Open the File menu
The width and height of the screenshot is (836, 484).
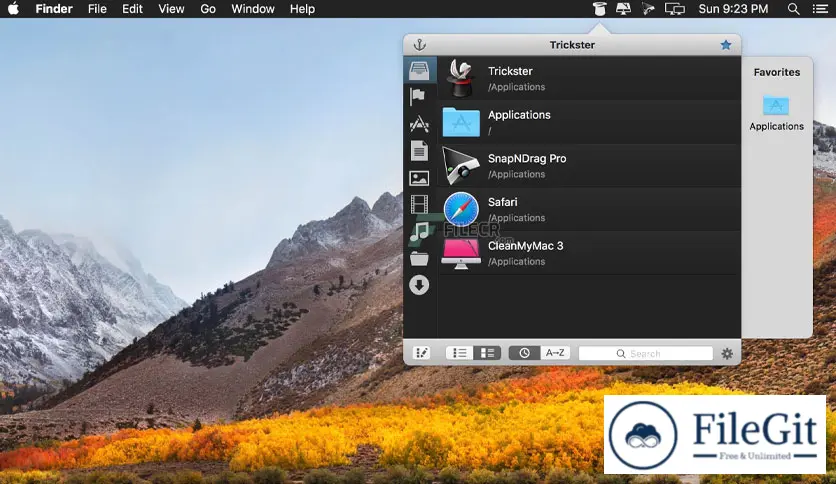click(x=97, y=9)
